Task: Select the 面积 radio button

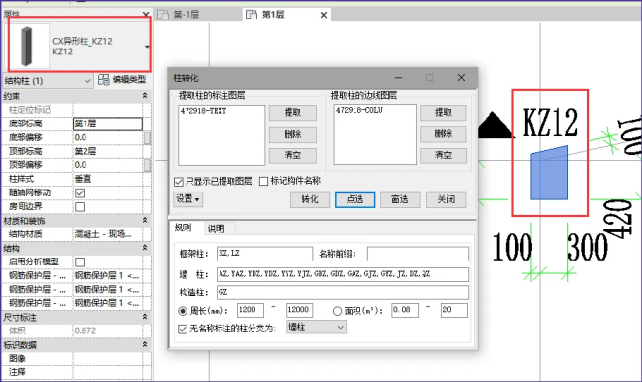Action: click(337, 311)
